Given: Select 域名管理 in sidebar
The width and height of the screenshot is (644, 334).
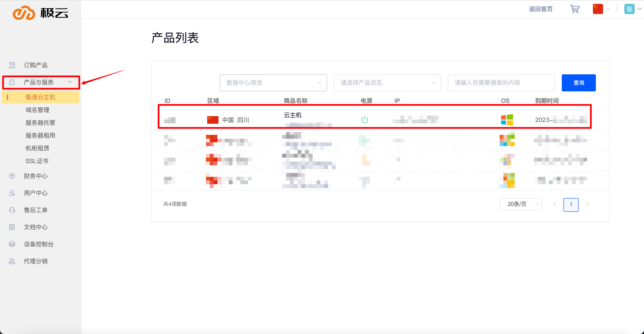Looking at the screenshot, I should (x=37, y=110).
